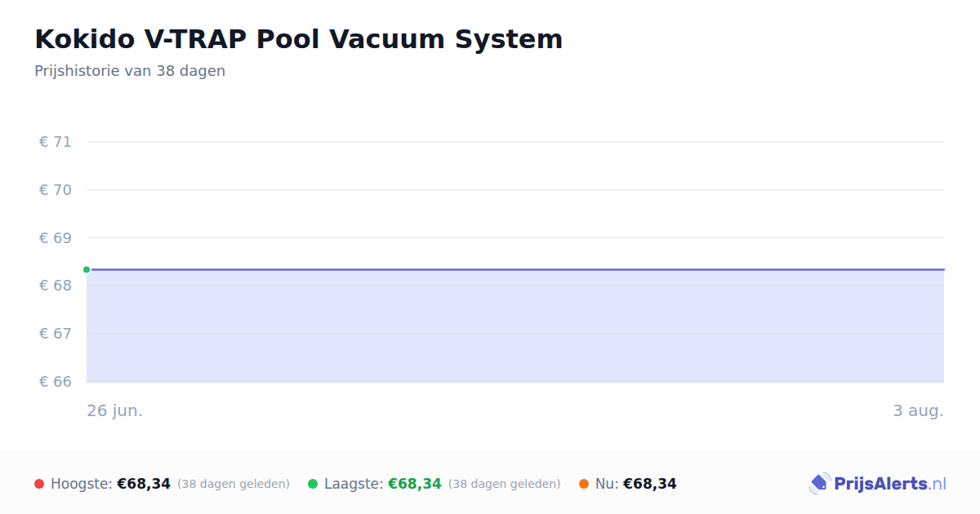
Task: Click the PrijsAlerts price tag logo icon
Action: pyautogui.click(x=819, y=484)
